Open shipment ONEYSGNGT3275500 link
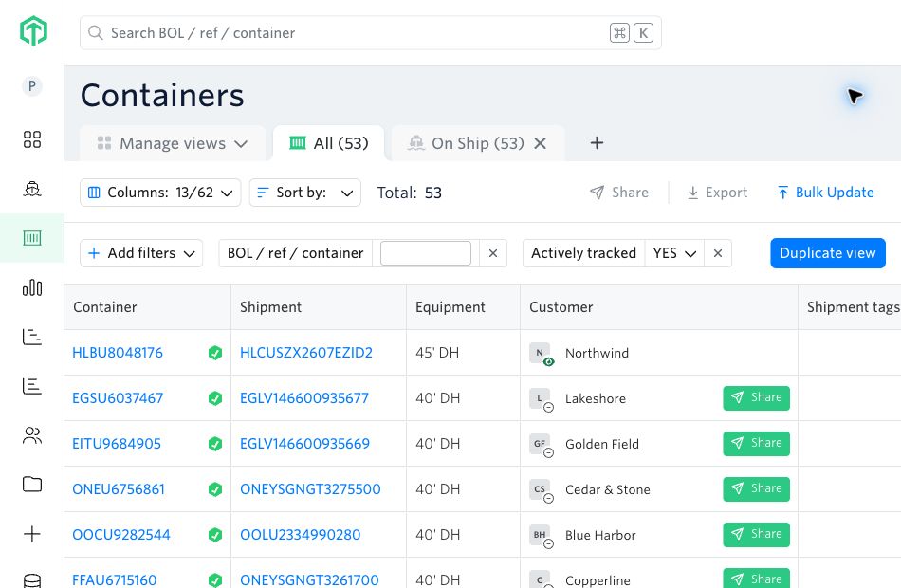Screen dimensions: 901x588 310,489
